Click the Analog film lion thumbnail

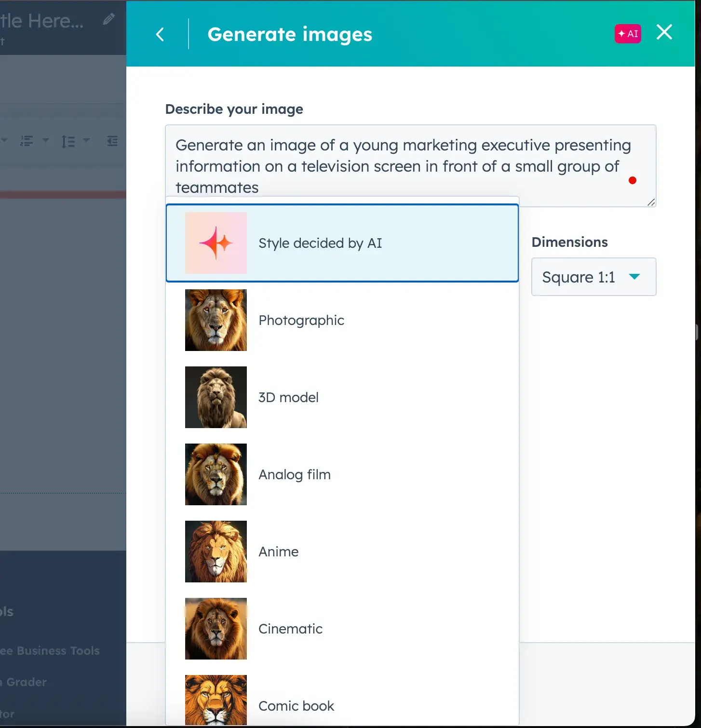(216, 474)
